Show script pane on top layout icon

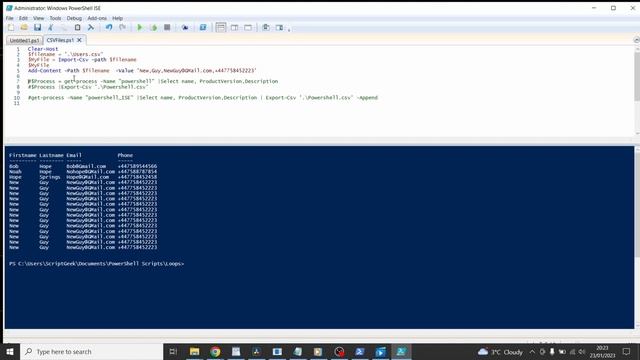coord(221,27)
